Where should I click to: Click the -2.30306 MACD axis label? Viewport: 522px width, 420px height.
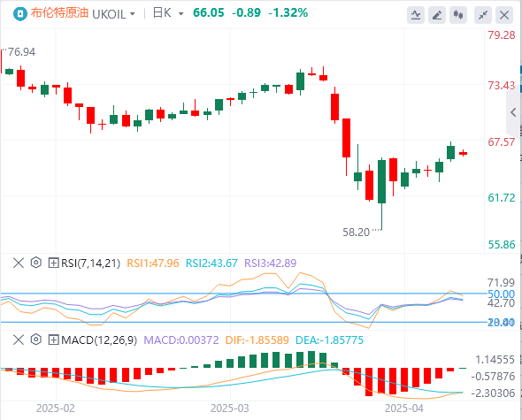[x=493, y=393]
